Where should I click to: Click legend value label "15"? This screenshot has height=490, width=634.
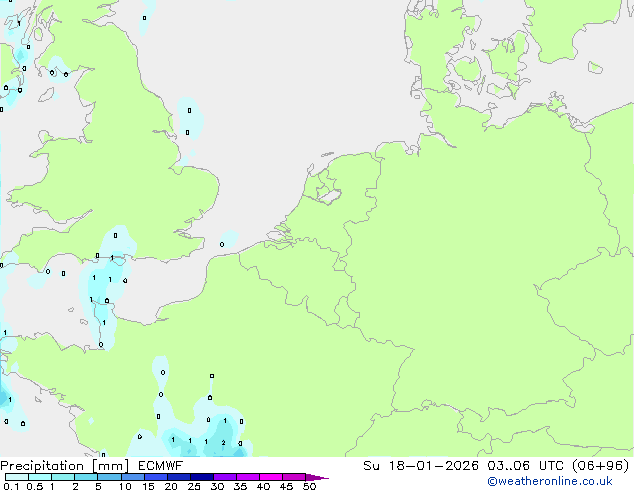point(148,486)
